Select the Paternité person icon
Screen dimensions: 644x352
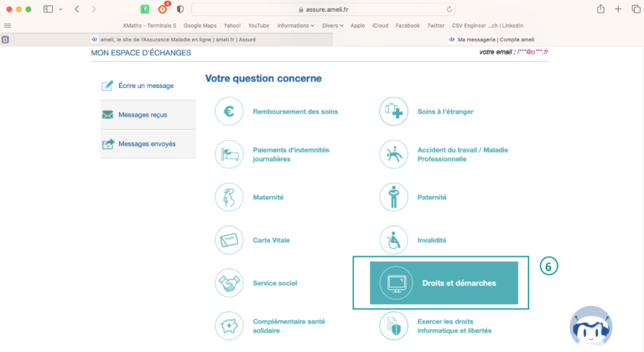[x=393, y=197]
